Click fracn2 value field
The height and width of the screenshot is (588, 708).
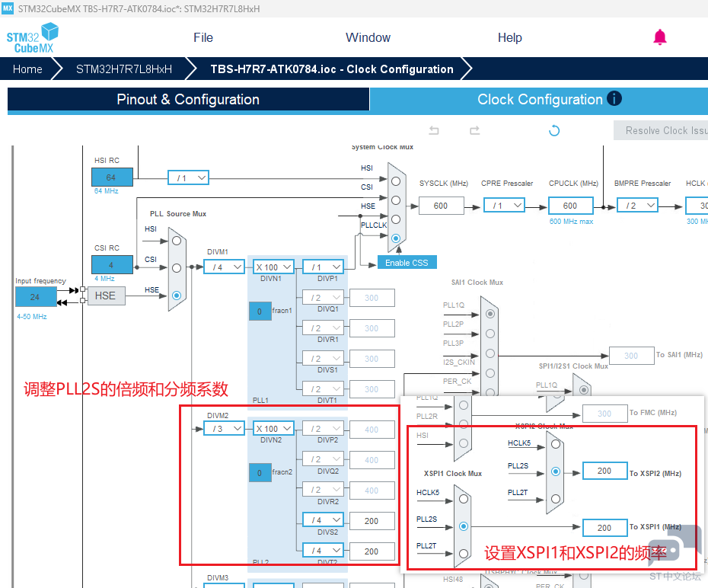click(260, 473)
